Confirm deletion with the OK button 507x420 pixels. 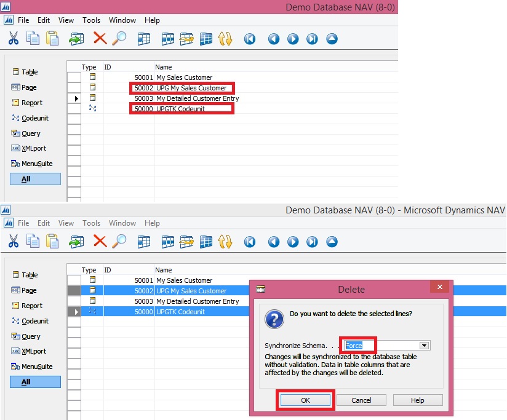(305, 400)
